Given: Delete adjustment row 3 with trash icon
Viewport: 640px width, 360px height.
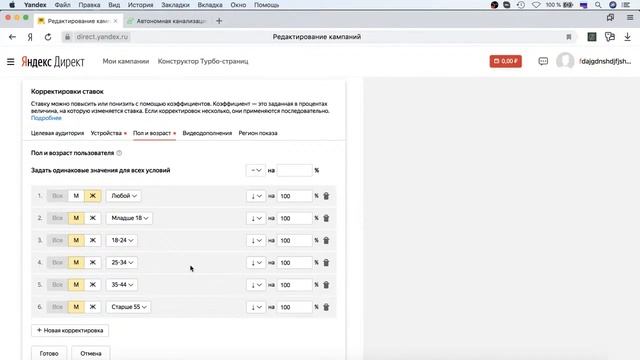Looking at the screenshot, I should 326,240.
